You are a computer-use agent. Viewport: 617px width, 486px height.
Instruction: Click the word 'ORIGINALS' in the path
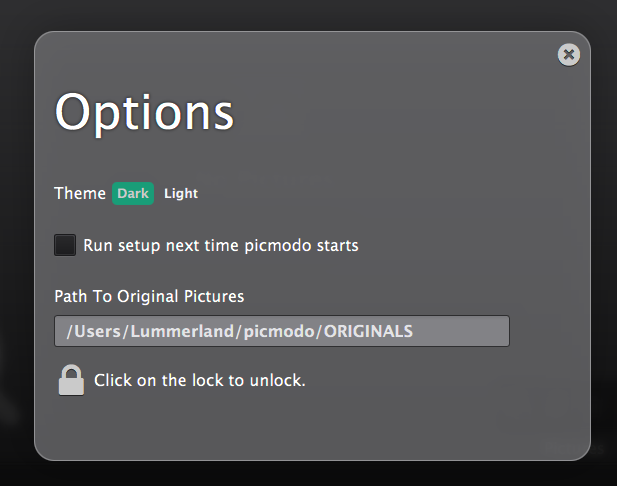367,331
